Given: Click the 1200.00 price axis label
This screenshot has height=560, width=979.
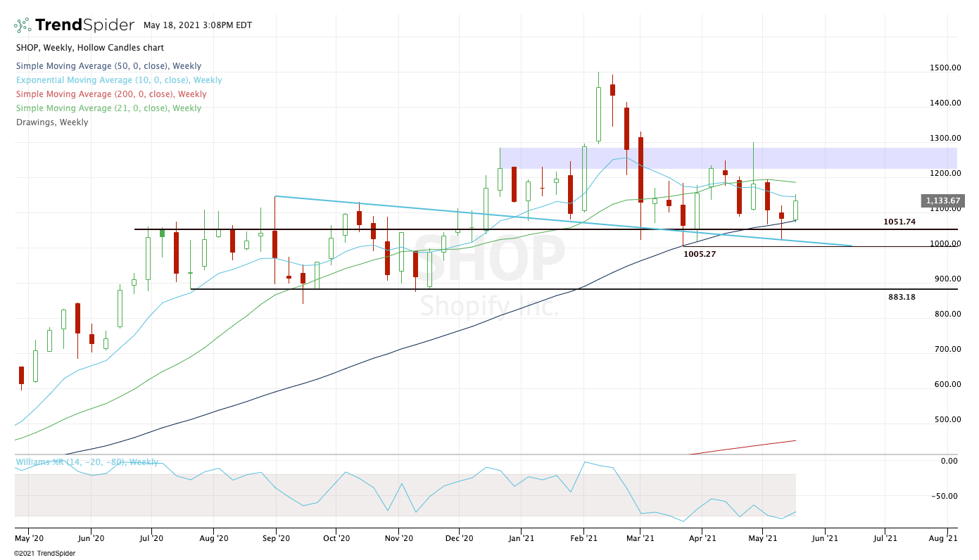Looking at the screenshot, I should tap(945, 174).
